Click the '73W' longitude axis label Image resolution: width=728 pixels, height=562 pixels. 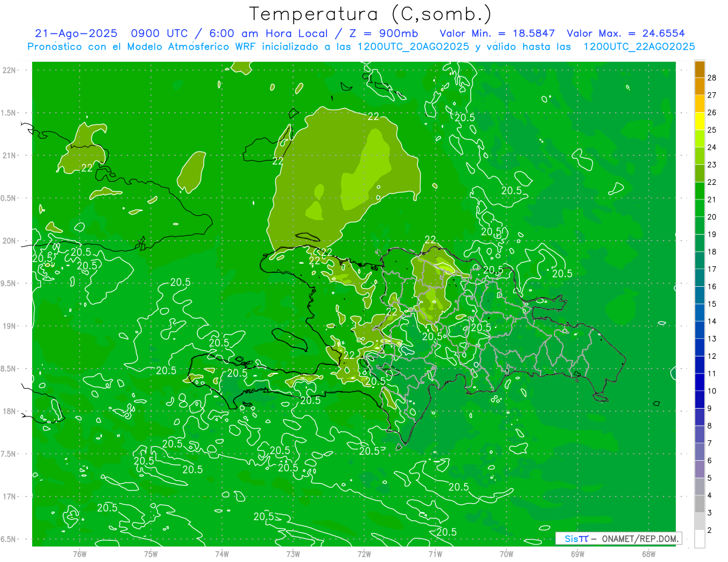[293, 554]
